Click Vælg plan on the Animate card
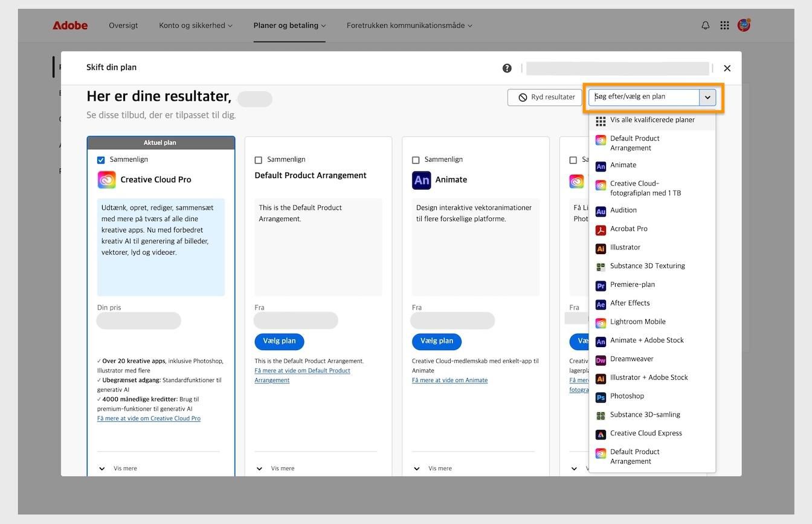The width and height of the screenshot is (812, 524). coord(437,341)
